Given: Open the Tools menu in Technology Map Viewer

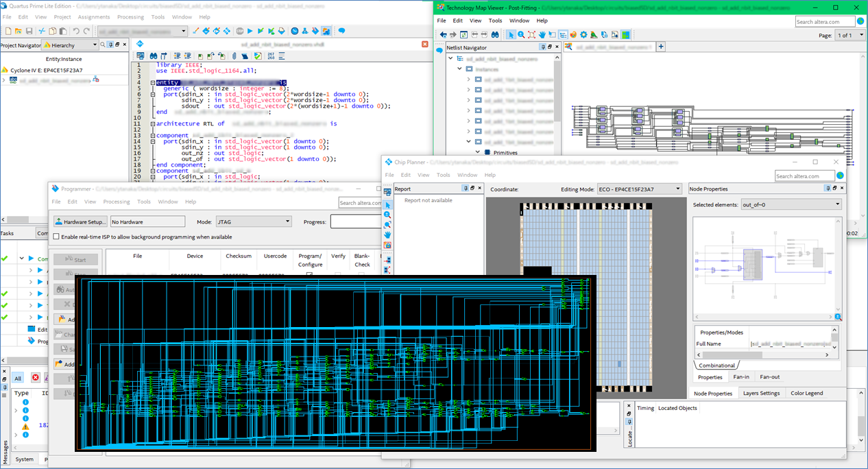Looking at the screenshot, I should (x=495, y=21).
